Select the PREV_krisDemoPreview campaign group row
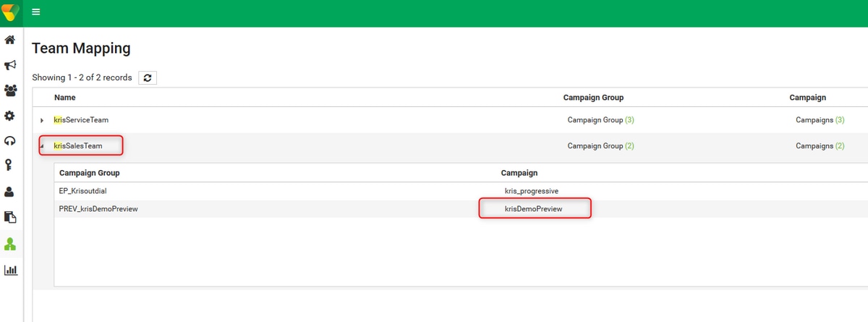This screenshot has width=868, height=322. click(x=461, y=208)
